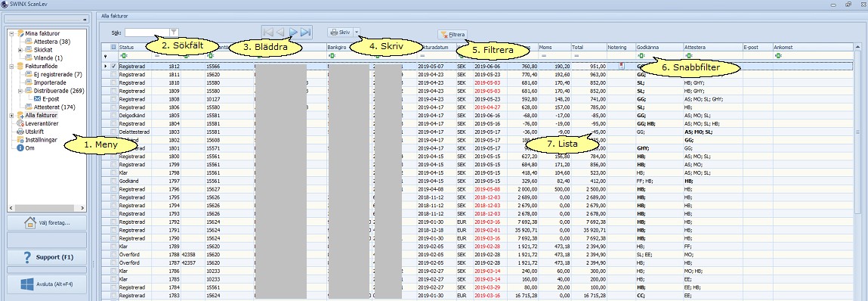This screenshot has width=868, height=301.
Task: Go to the previous page arrow
Action: pos(281,33)
